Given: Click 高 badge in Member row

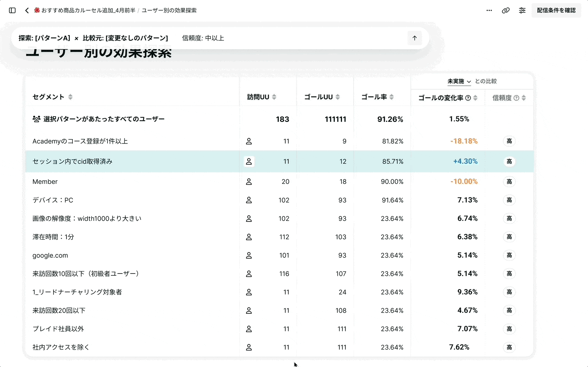Looking at the screenshot, I should (509, 182).
